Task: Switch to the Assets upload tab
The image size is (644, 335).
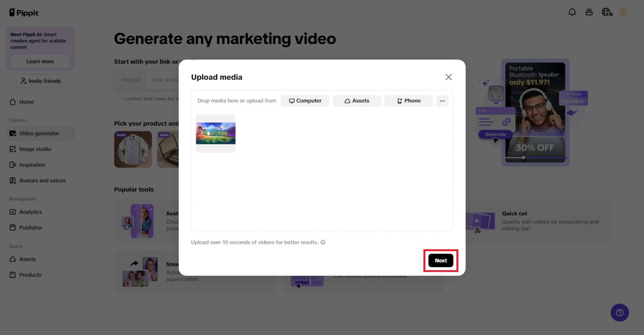Action: coord(357,100)
